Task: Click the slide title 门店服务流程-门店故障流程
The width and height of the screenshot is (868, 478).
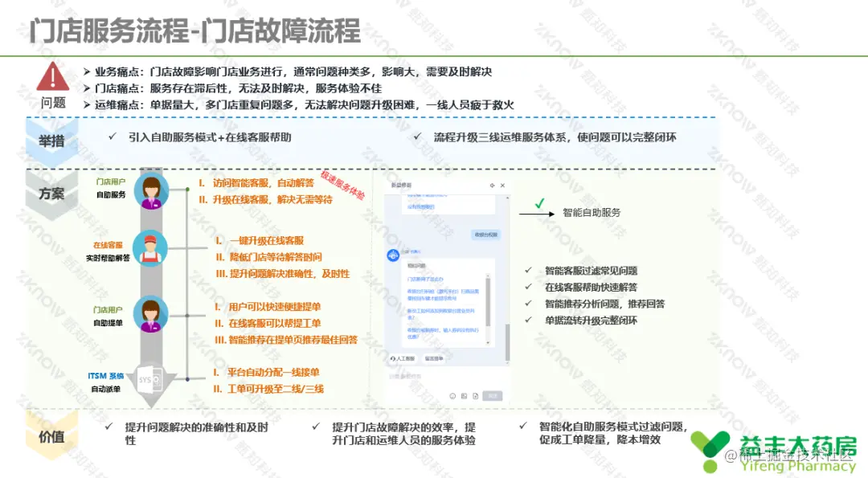Action: (194, 31)
